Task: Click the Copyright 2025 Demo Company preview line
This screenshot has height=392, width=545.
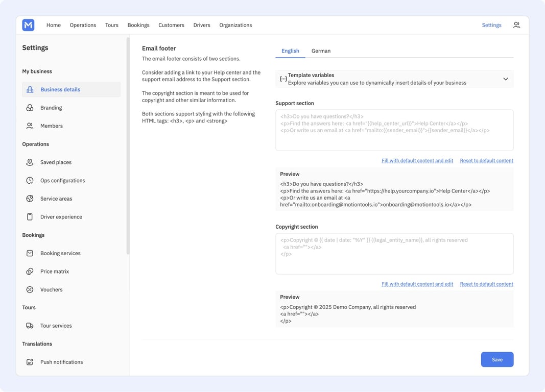Action: tap(348, 307)
